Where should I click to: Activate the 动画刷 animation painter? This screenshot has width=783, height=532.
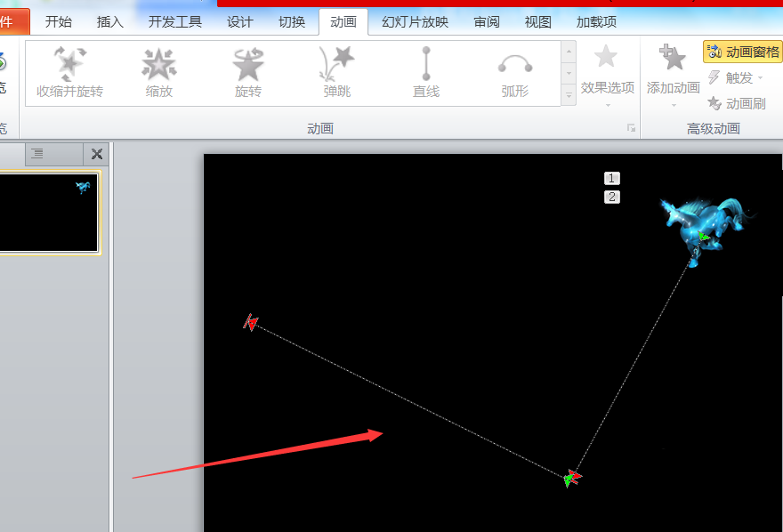coord(737,103)
